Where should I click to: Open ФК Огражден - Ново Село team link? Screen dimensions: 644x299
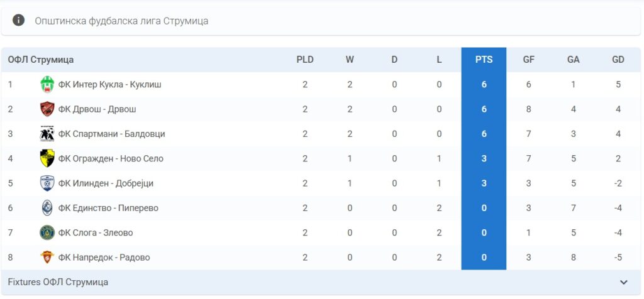(x=111, y=159)
